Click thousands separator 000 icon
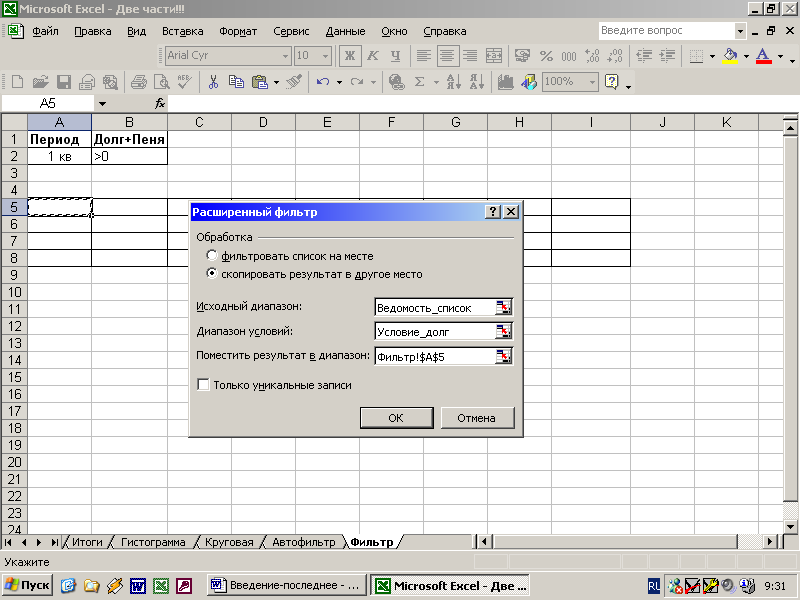 pyautogui.click(x=568, y=56)
